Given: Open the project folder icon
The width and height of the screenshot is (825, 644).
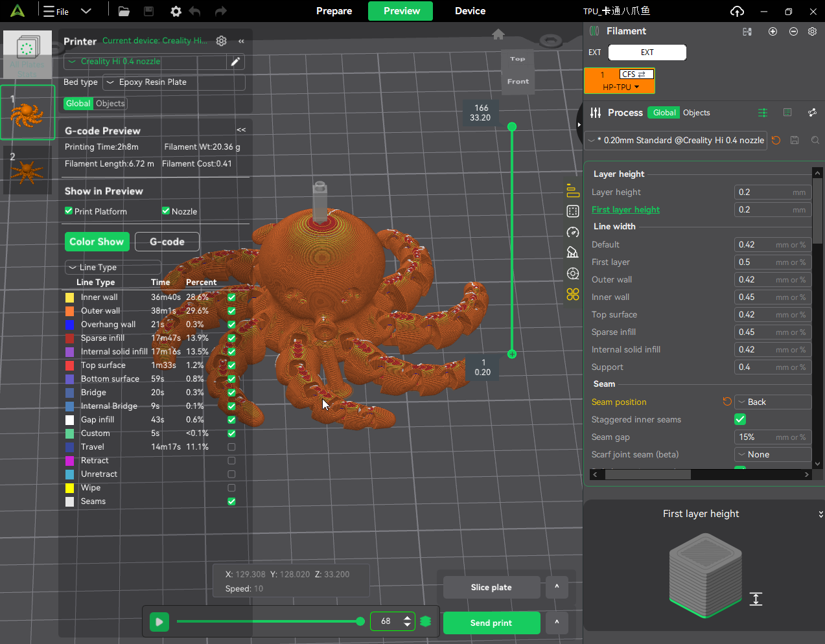Looking at the screenshot, I should tap(124, 11).
